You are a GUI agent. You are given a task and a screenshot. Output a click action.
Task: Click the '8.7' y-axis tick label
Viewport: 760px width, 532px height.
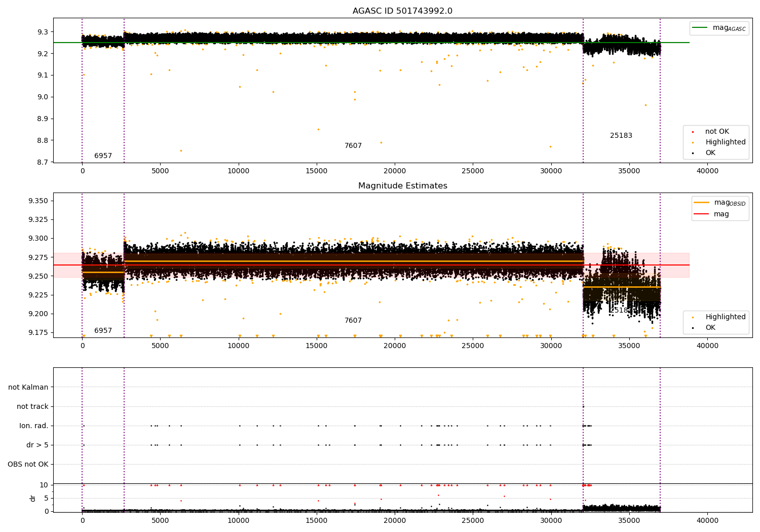[x=42, y=163]
